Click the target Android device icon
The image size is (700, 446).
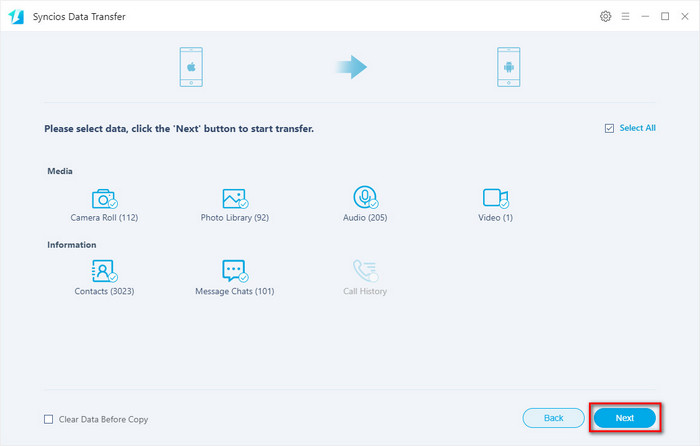(508, 67)
